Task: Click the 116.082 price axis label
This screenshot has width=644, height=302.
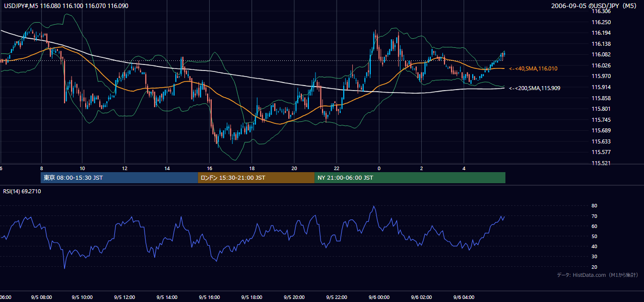Action: coord(602,54)
